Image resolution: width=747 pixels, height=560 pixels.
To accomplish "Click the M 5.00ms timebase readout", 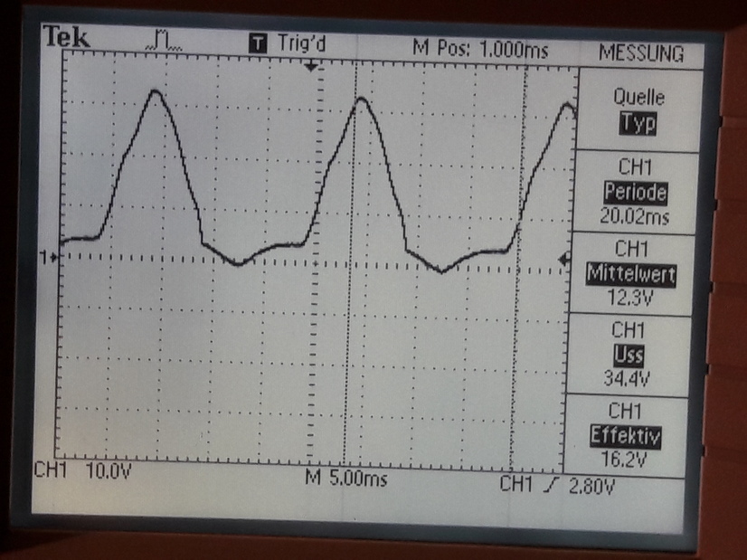I will coord(345,479).
